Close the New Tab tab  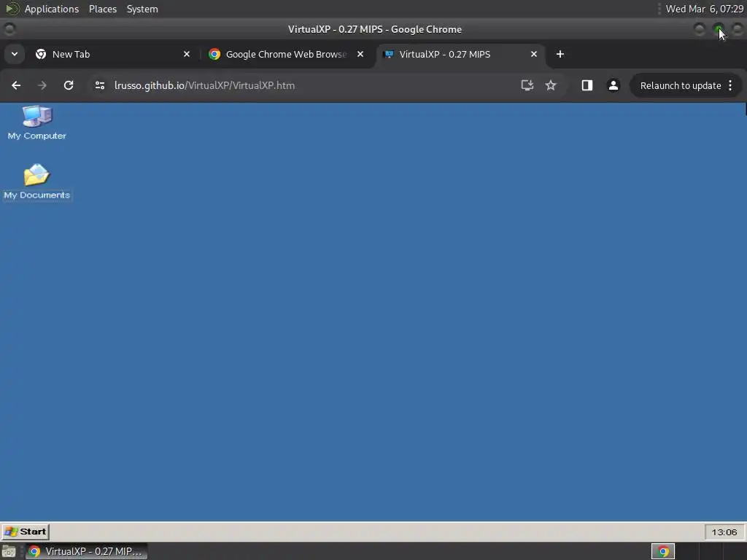pyautogui.click(x=187, y=54)
